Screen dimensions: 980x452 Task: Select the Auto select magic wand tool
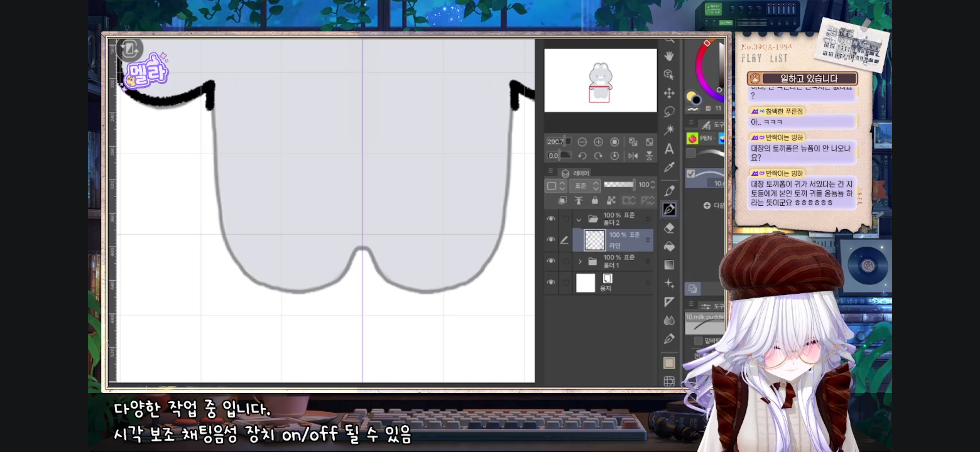(x=669, y=130)
